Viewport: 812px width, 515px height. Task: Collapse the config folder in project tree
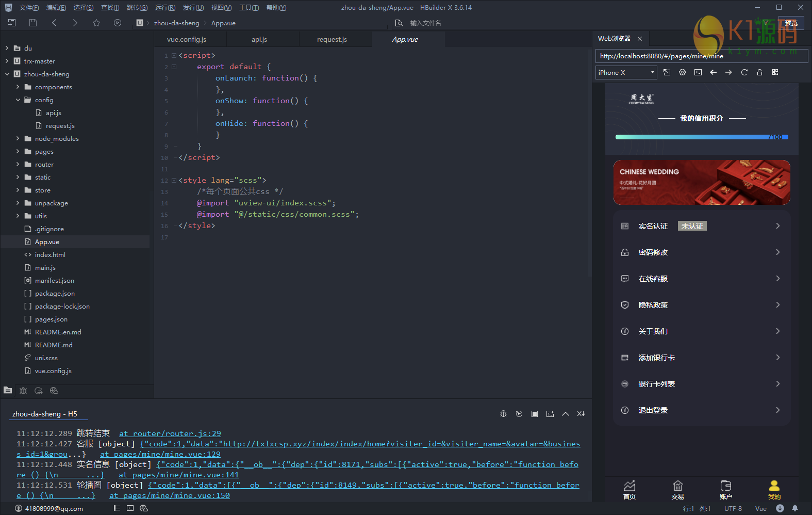(18, 100)
